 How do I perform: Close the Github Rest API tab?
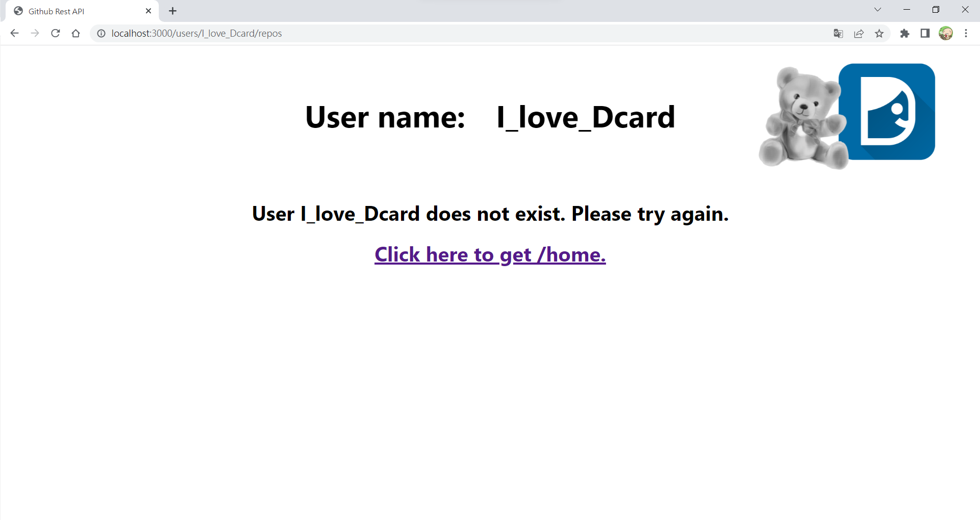pos(148,11)
